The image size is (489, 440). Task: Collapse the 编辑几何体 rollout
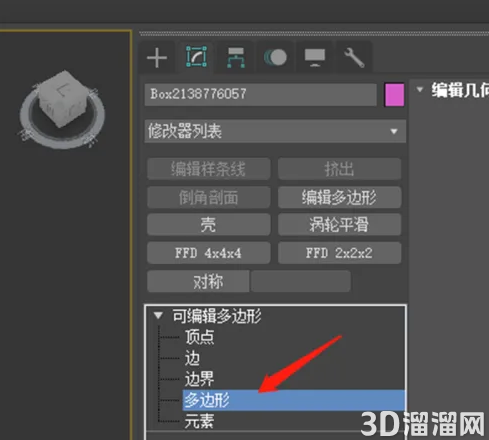(420, 89)
